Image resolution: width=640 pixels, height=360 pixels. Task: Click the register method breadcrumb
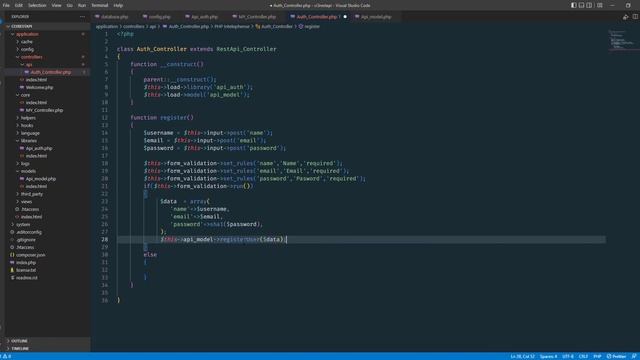point(309,27)
